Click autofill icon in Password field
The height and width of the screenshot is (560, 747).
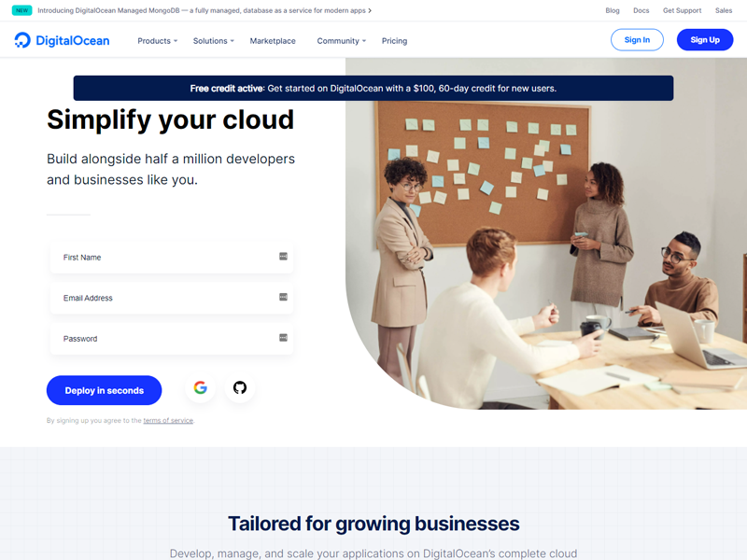283,338
